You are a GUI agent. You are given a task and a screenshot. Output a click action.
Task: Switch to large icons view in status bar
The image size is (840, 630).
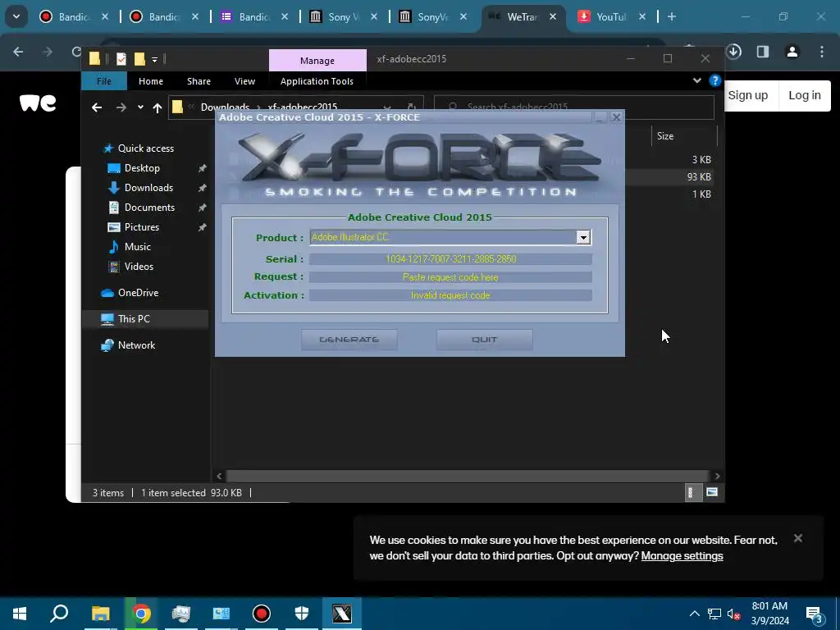point(712,492)
